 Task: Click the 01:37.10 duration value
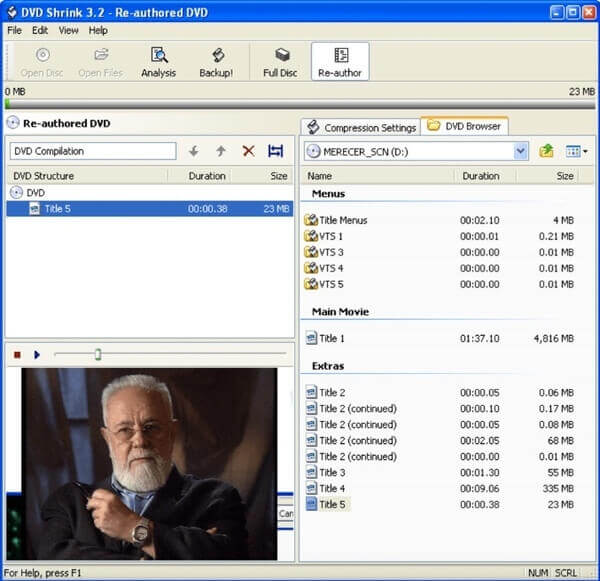(x=480, y=338)
